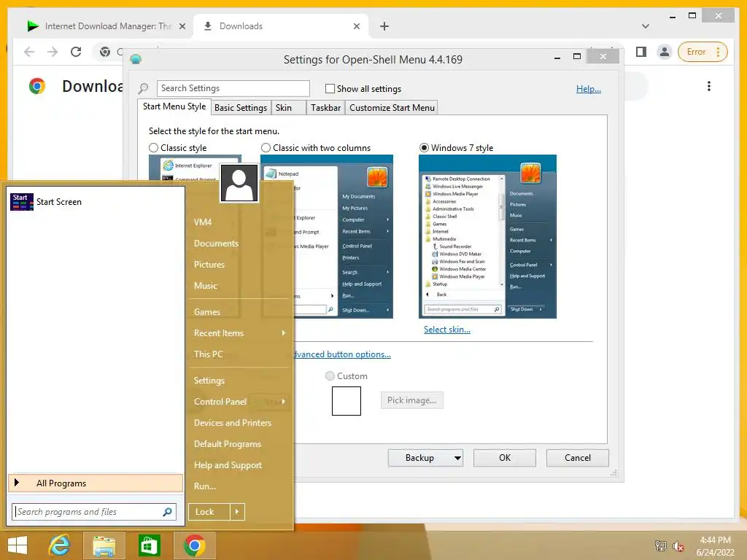Open Pictures from the start menu

tap(209, 264)
